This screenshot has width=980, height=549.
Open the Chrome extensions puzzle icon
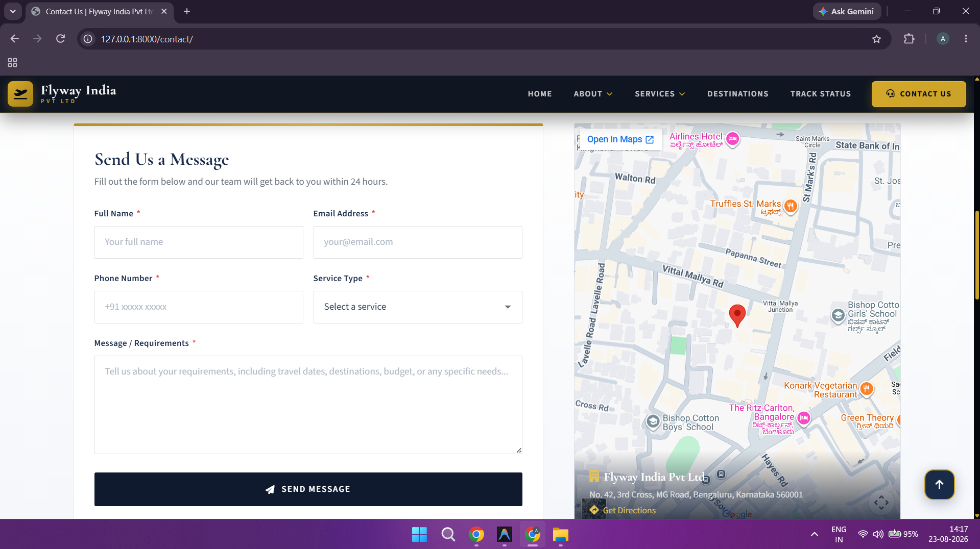[909, 39]
